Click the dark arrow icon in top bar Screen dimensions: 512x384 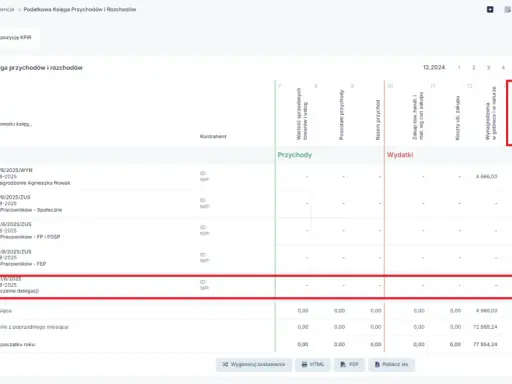[490, 10]
